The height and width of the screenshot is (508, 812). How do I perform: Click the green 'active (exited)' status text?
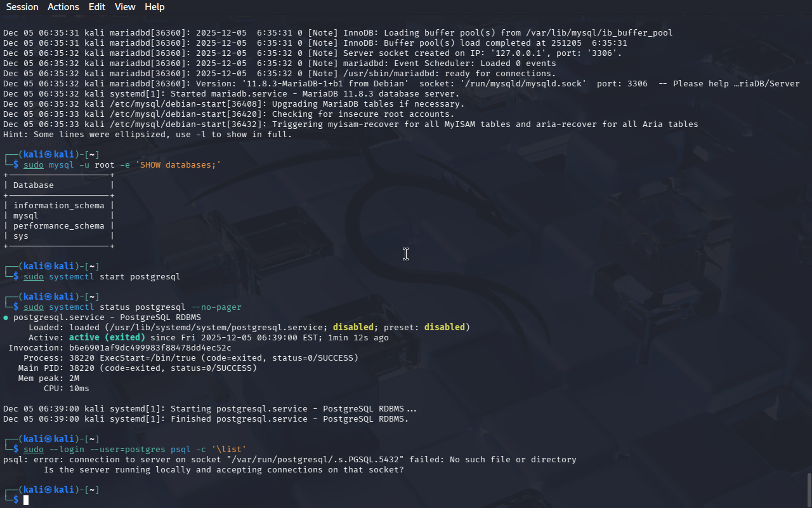point(107,338)
